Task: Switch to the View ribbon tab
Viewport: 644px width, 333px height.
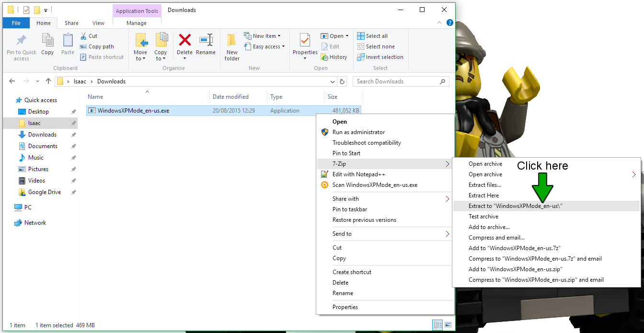Action: point(98,23)
